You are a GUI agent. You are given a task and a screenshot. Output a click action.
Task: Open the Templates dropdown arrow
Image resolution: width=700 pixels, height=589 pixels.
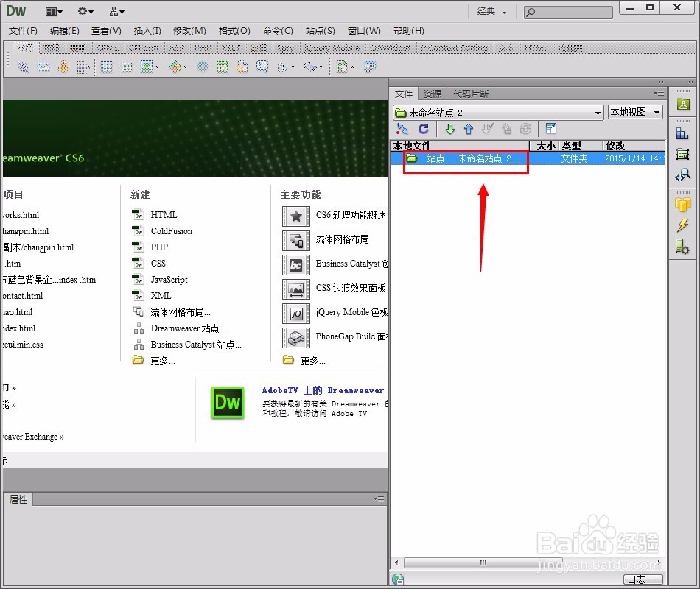[x=353, y=68]
